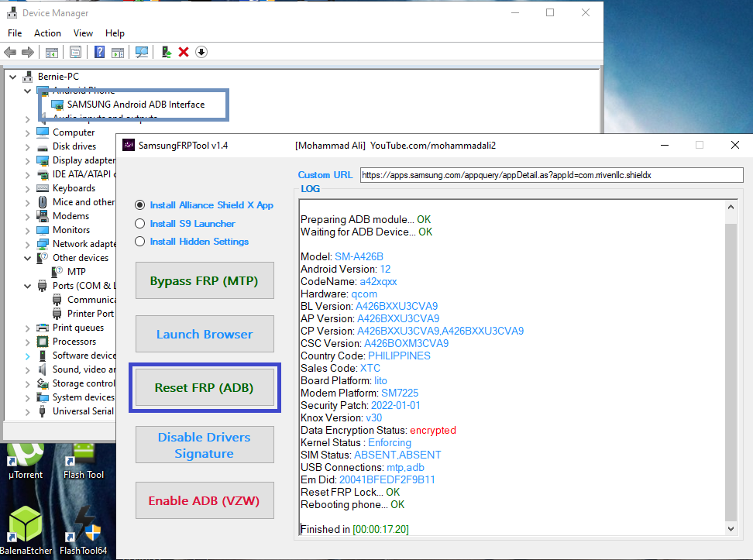Click Disable Drivers Signature button
The height and width of the screenshot is (560, 753).
point(205,445)
